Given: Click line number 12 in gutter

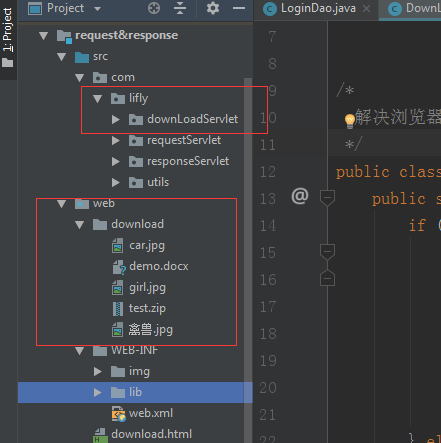Looking at the screenshot, I should click(268, 172).
